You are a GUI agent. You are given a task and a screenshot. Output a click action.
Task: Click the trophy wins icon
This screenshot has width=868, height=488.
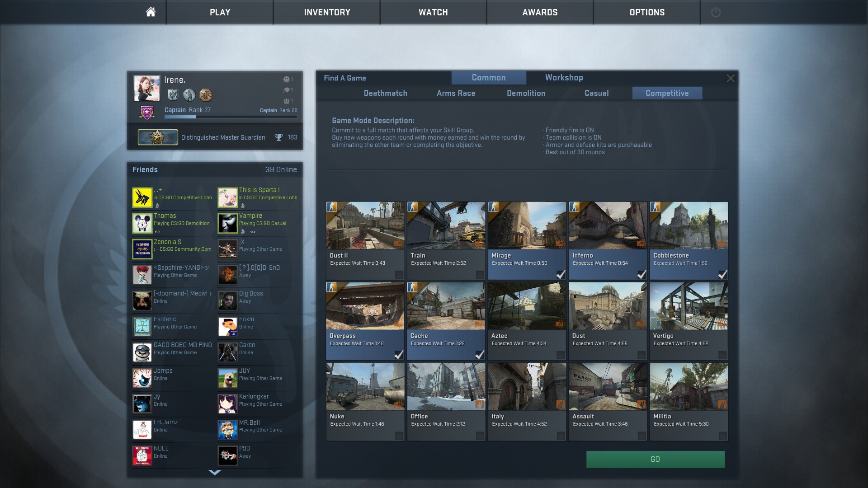(278, 137)
